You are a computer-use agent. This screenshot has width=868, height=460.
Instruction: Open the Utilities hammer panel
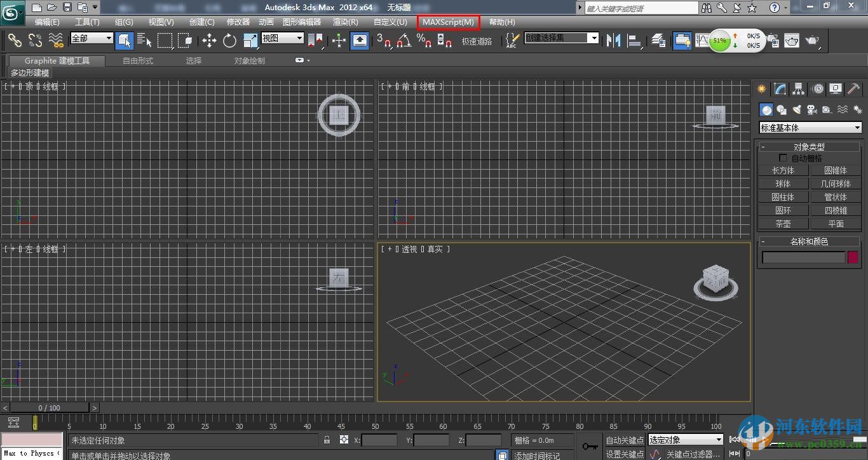853,89
